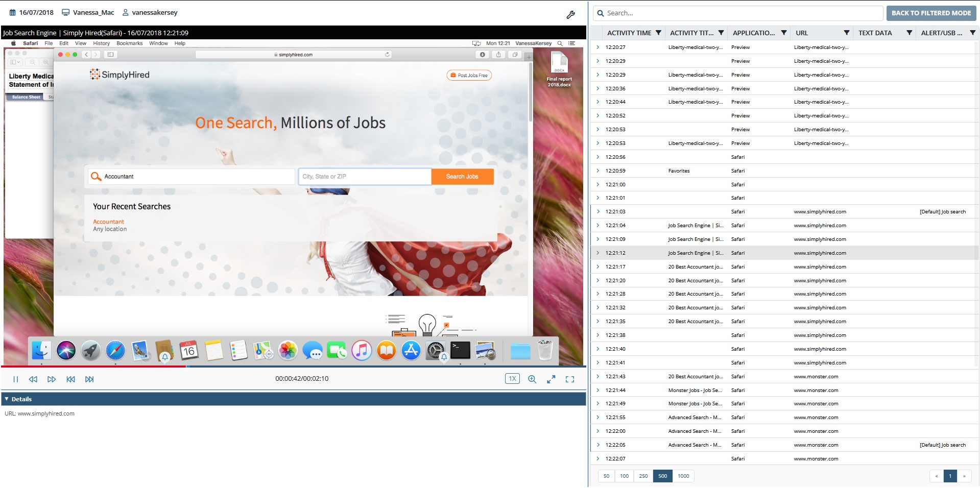Select the 12:20:59 Favorites row

(785, 171)
